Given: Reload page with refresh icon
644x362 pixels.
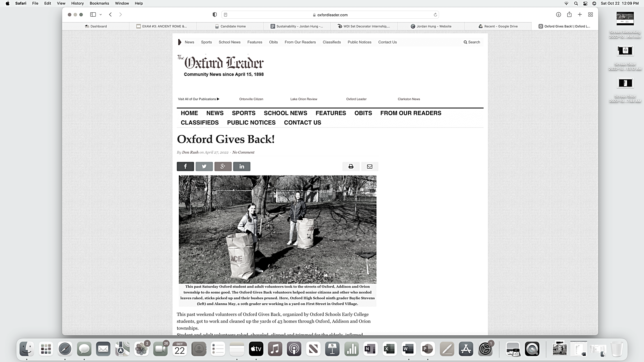Looking at the screenshot, I should tap(435, 15).
